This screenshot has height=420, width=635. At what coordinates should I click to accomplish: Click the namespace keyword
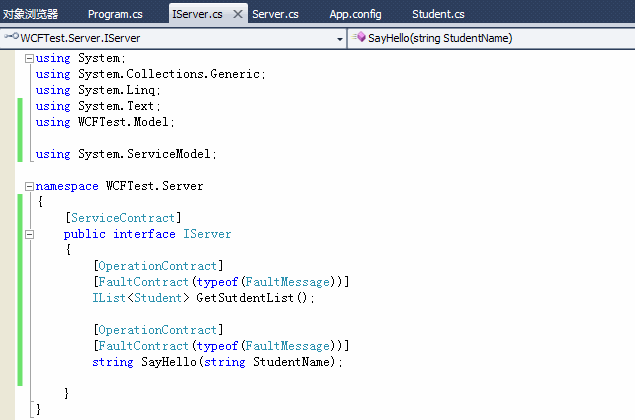pyautogui.click(x=67, y=186)
